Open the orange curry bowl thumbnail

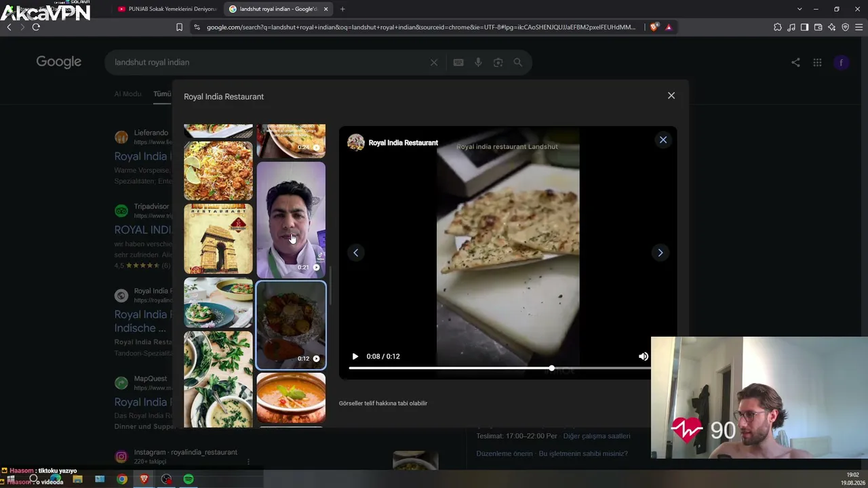[x=291, y=398]
